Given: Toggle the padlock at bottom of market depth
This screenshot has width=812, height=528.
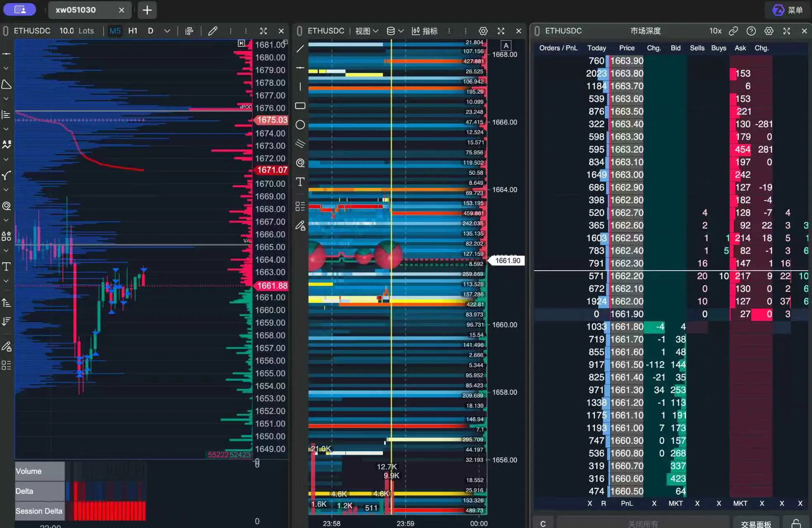Looking at the screenshot, I should (796, 523).
